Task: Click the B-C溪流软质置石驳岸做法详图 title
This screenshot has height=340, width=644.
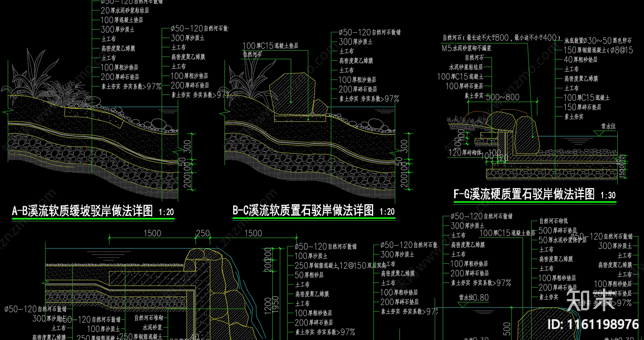Action: point(303,210)
